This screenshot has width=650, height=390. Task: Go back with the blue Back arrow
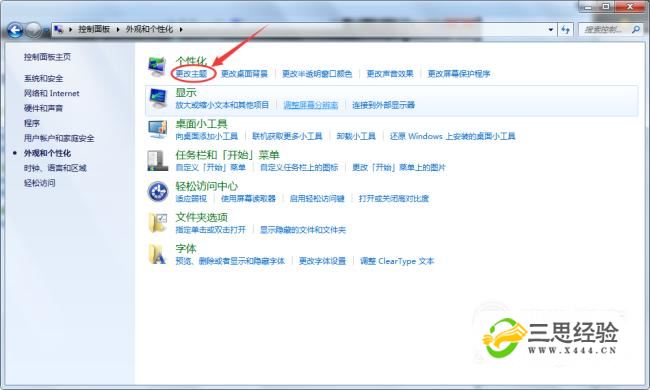16,30
